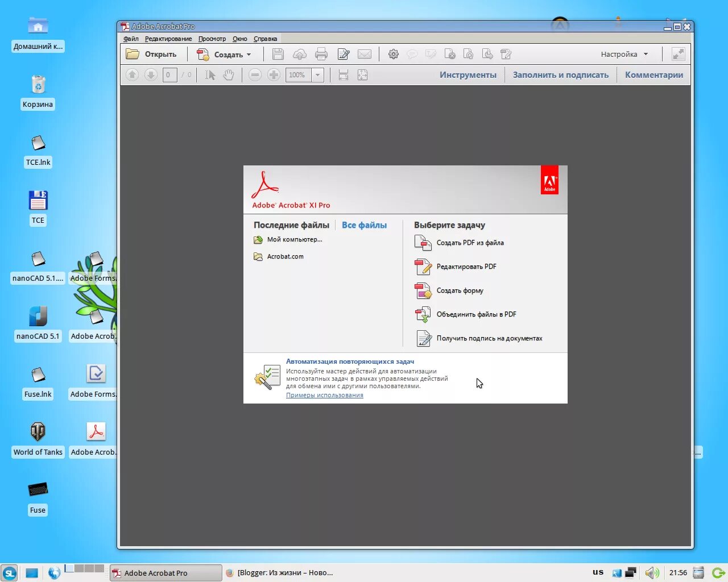The image size is (728, 582).
Task: Click the save floppy disk icon
Action: point(278,55)
